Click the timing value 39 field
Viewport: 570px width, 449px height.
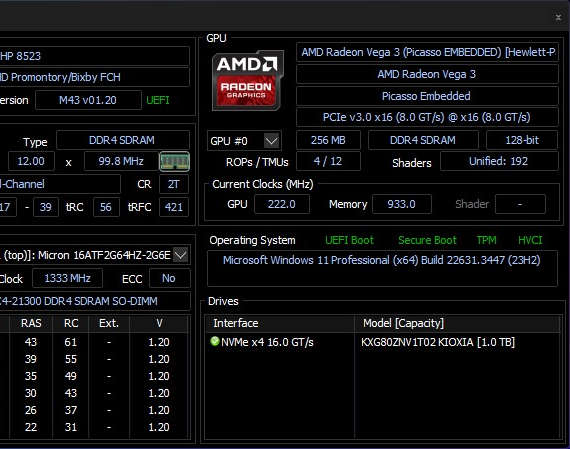45,207
